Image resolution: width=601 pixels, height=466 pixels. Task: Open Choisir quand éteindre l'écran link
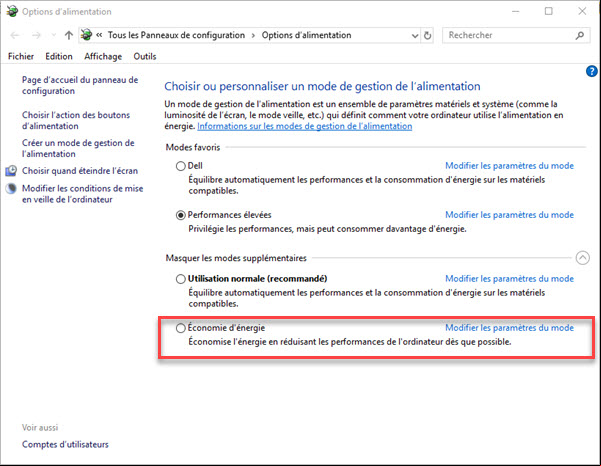80,171
